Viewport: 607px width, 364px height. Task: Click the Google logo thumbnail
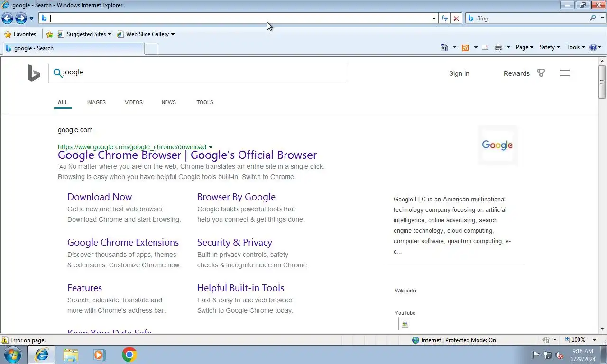[497, 145]
